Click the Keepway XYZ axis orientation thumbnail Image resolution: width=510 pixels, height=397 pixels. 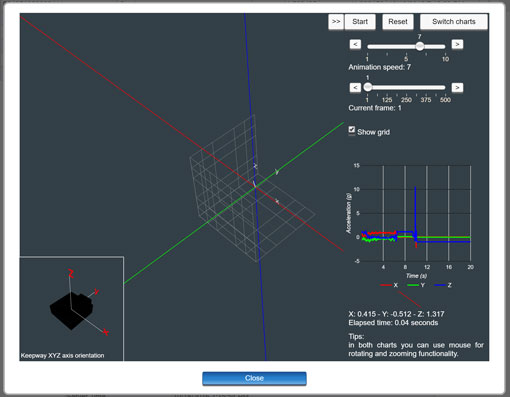click(x=72, y=308)
